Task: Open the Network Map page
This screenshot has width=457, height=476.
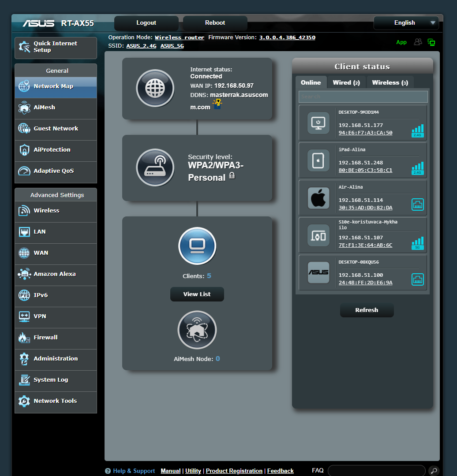Action: tap(56, 87)
